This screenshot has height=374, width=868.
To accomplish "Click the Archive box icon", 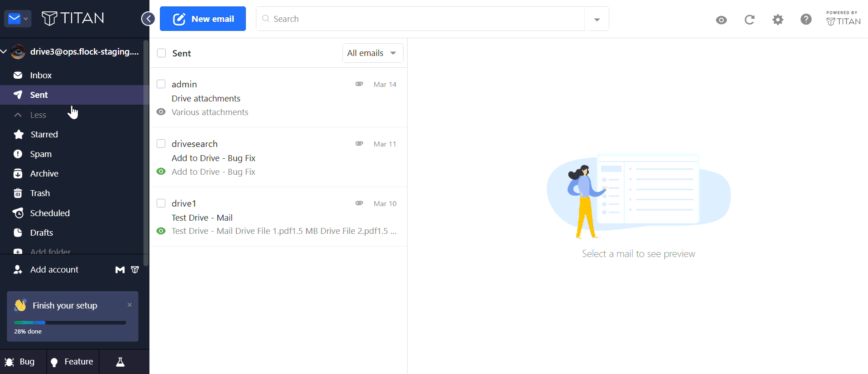I will point(18,173).
